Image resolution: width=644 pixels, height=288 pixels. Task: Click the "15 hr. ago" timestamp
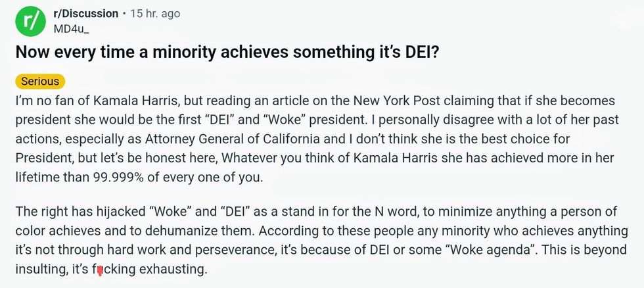154,13
